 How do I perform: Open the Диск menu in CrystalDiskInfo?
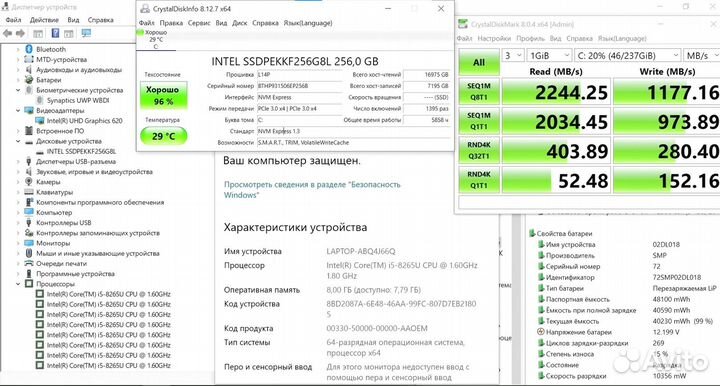click(239, 23)
